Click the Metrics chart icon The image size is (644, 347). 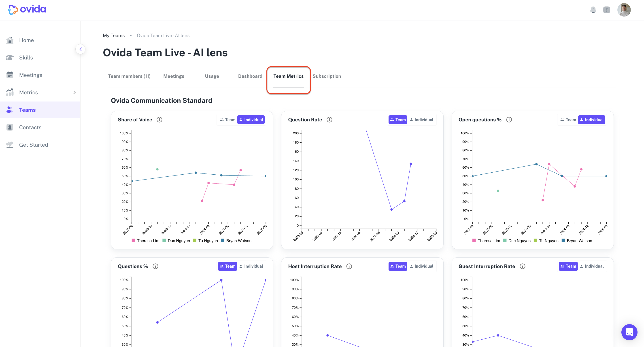[x=10, y=92]
